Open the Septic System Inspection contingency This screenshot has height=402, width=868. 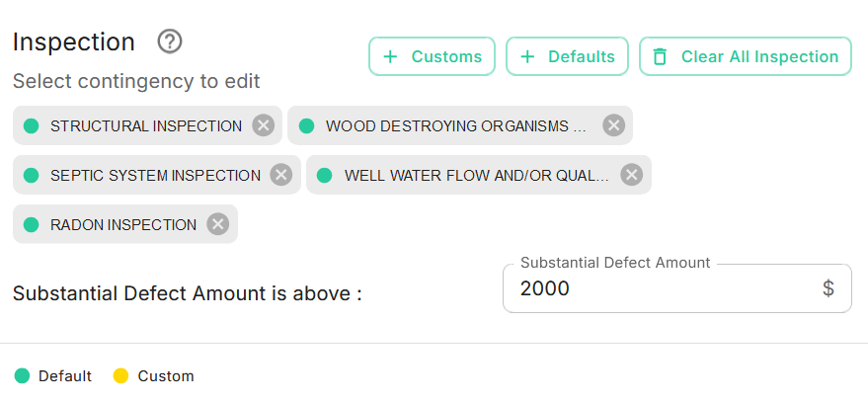click(155, 175)
